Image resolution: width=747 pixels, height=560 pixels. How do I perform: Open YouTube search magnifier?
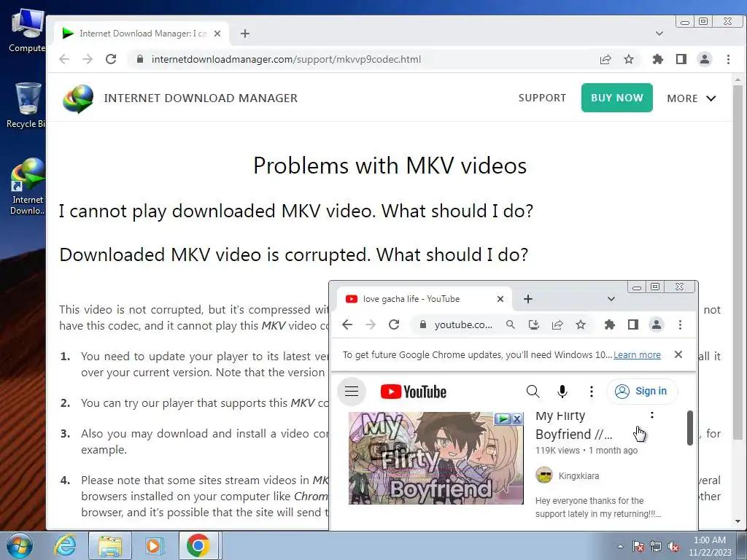[x=533, y=392]
